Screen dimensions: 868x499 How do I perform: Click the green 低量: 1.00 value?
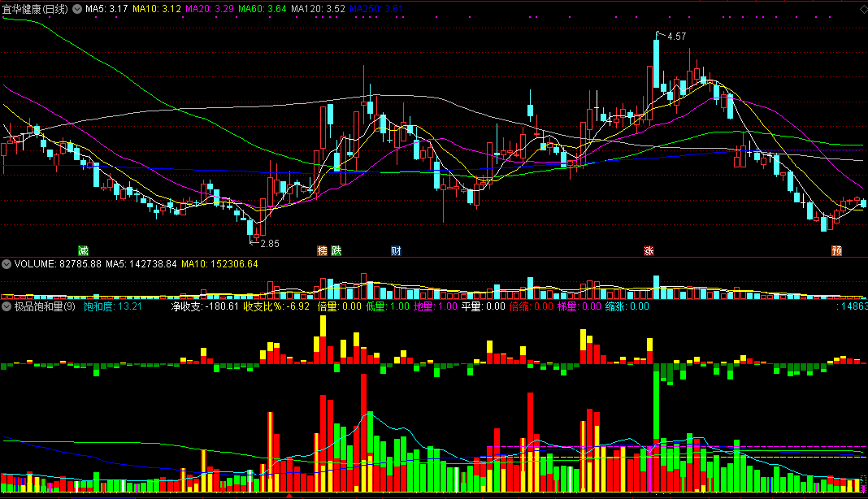pos(388,306)
